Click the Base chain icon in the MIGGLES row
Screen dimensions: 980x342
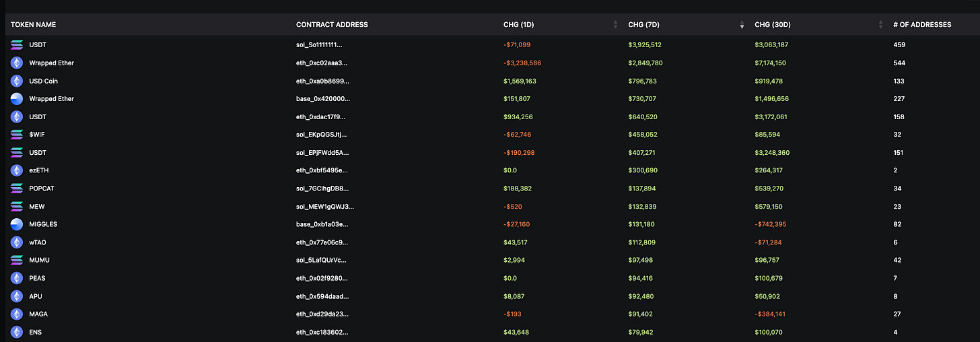point(17,224)
